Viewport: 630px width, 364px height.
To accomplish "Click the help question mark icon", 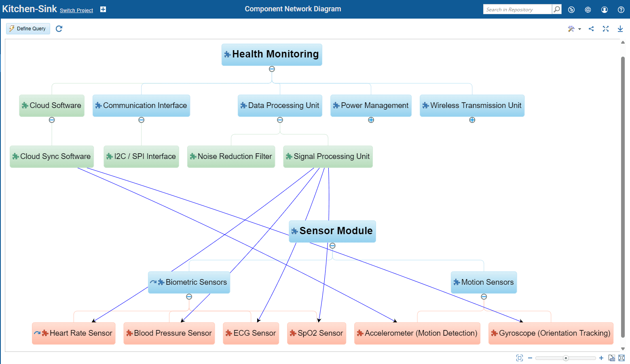I will pyautogui.click(x=621, y=10).
